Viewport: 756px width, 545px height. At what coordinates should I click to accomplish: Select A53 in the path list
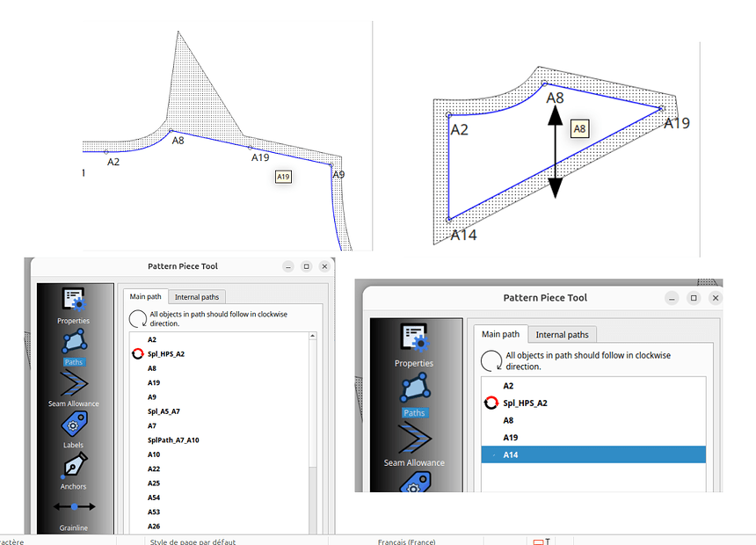(154, 512)
